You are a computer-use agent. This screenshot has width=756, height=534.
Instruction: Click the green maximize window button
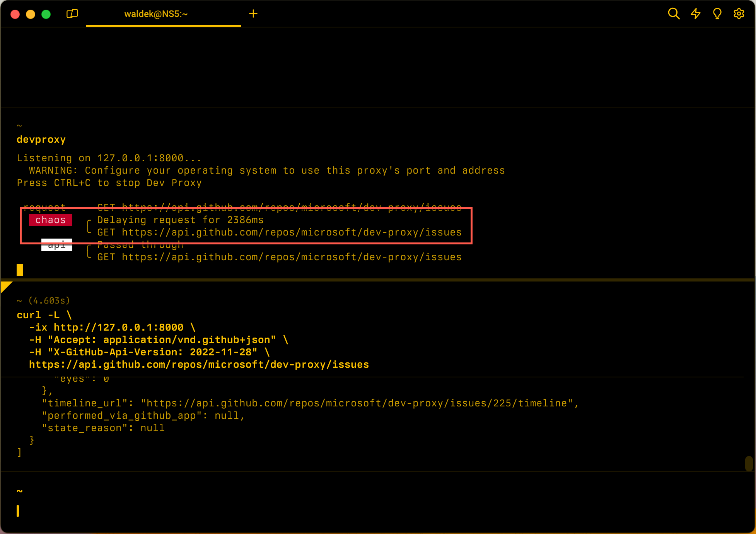pos(46,14)
